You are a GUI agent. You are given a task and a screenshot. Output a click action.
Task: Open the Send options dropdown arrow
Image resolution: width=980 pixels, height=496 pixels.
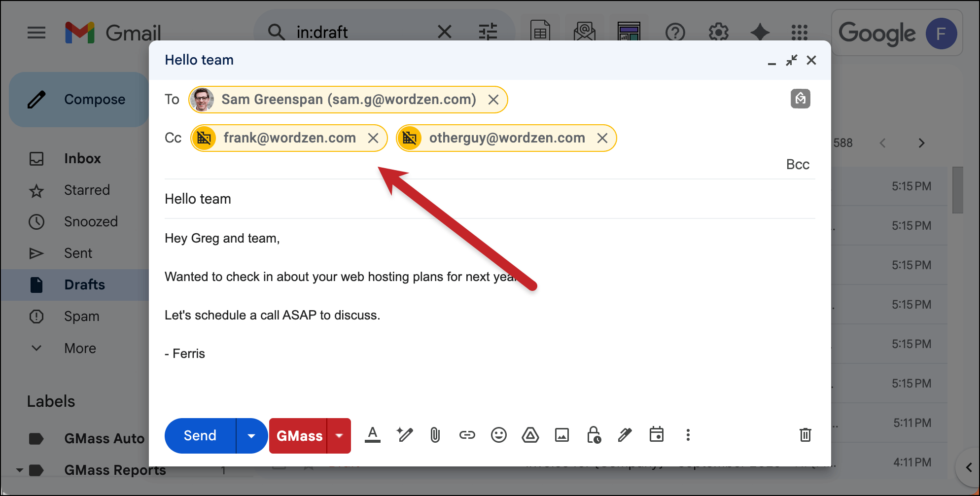pos(251,436)
